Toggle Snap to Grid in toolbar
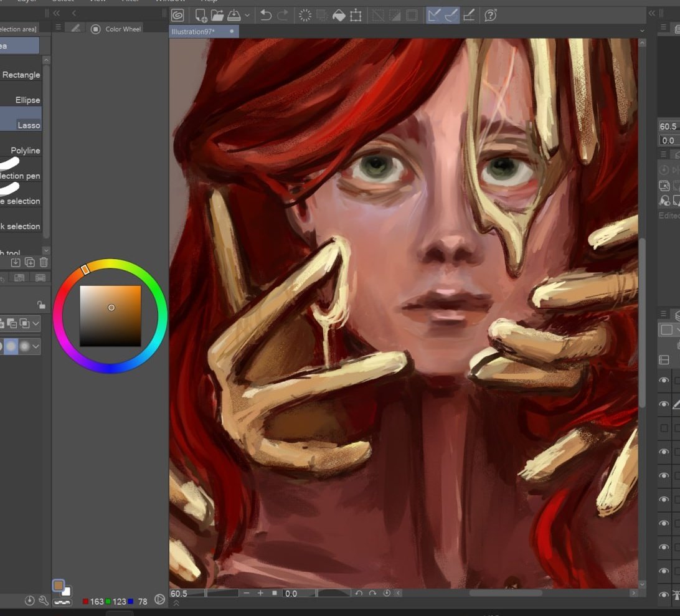Image resolution: width=680 pixels, height=616 pixels. (x=469, y=16)
